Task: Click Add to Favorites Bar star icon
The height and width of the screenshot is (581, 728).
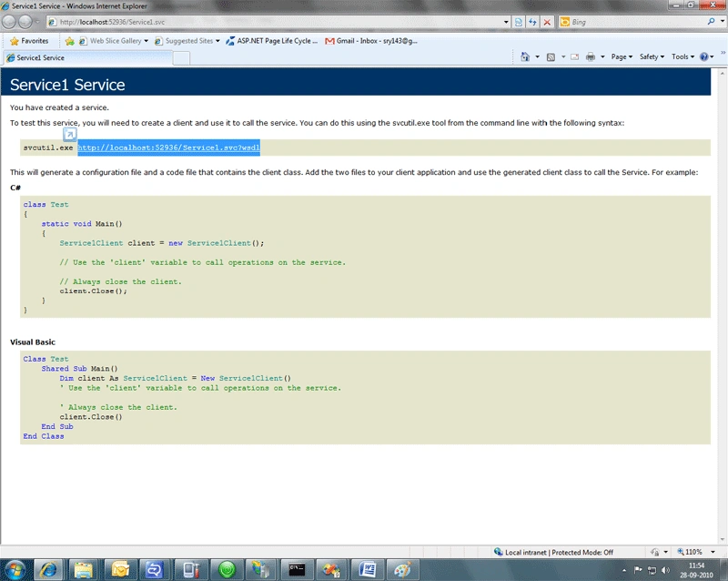Action: click(x=70, y=41)
